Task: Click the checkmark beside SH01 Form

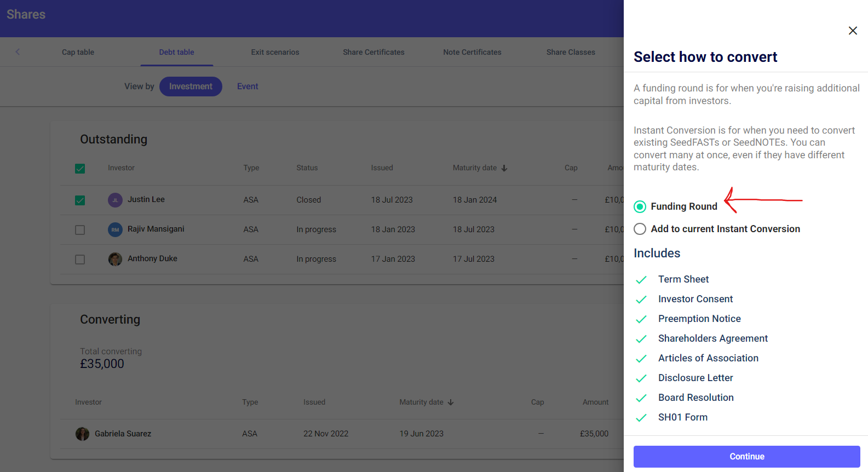Action: tap(641, 418)
